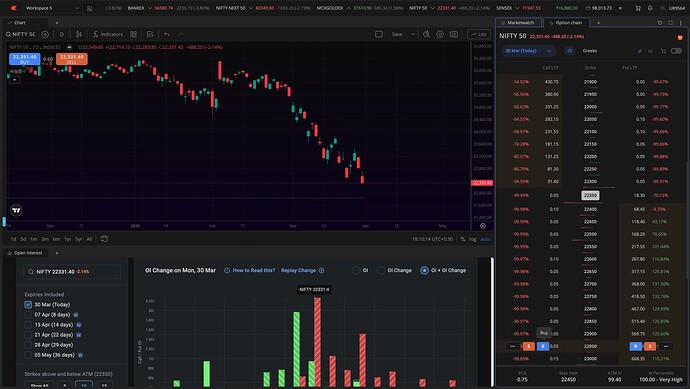Image resolution: width=690 pixels, height=389 pixels.
Task: Open chart settings gear icon
Action: [x=440, y=34]
